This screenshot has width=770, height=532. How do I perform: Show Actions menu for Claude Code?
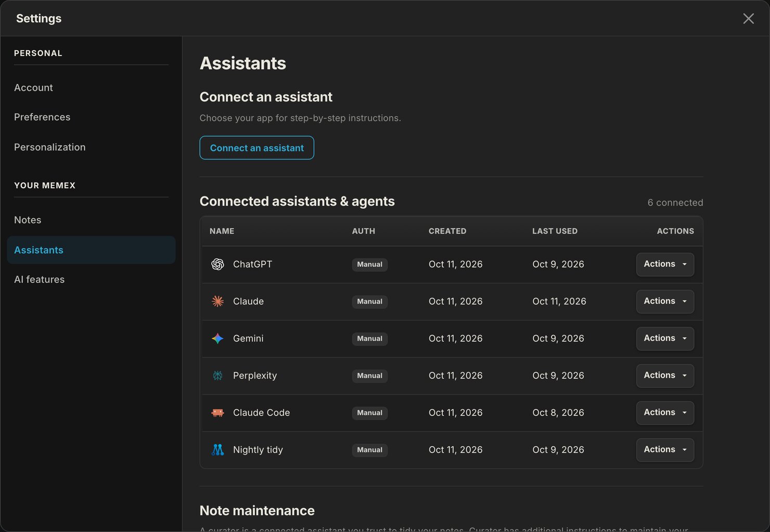click(x=665, y=412)
